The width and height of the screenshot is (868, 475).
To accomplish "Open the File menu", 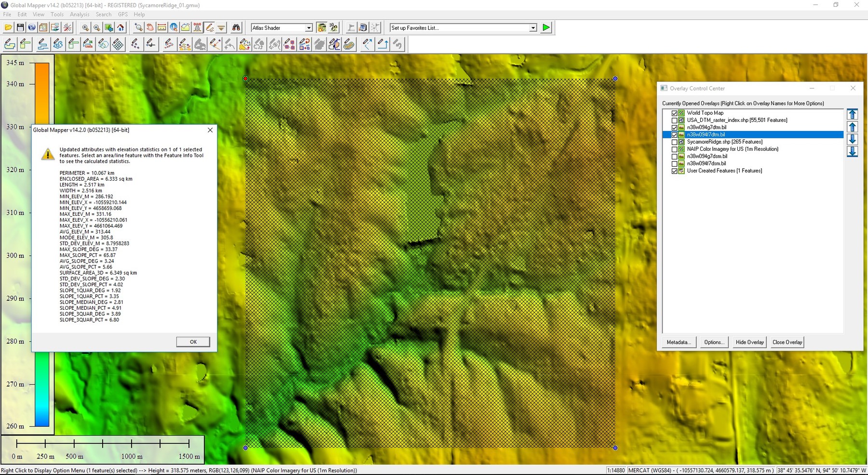I will tap(7, 14).
